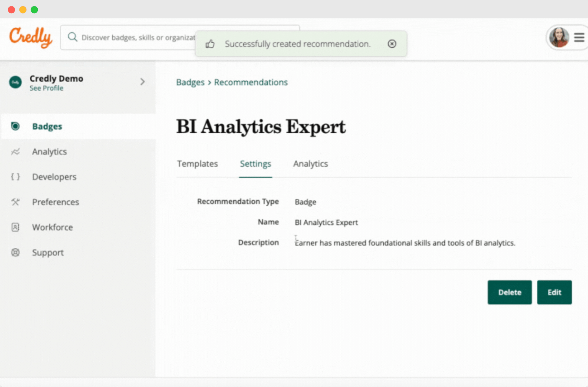
Task: Click the red close window button
Action: click(11, 10)
